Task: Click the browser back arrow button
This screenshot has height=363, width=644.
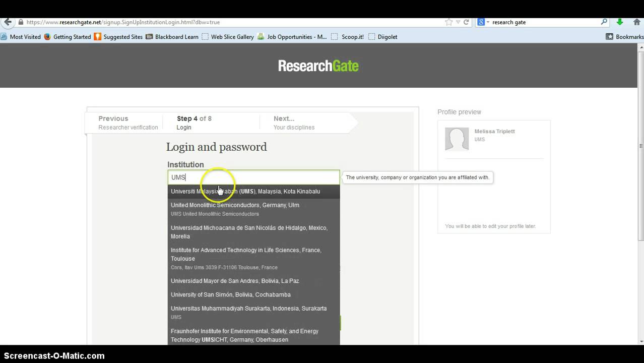Action: [x=7, y=22]
